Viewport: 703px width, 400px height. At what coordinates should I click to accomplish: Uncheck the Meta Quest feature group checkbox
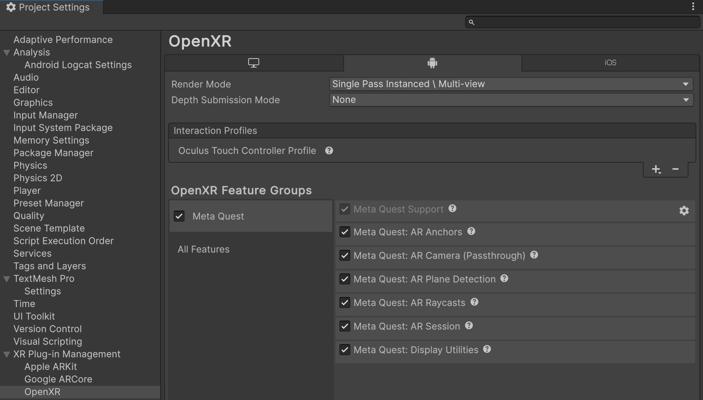(179, 216)
